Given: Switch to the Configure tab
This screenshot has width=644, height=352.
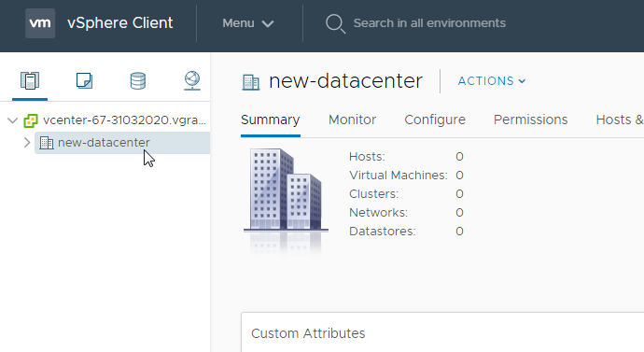Looking at the screenshot, I should tap(435, 120).
